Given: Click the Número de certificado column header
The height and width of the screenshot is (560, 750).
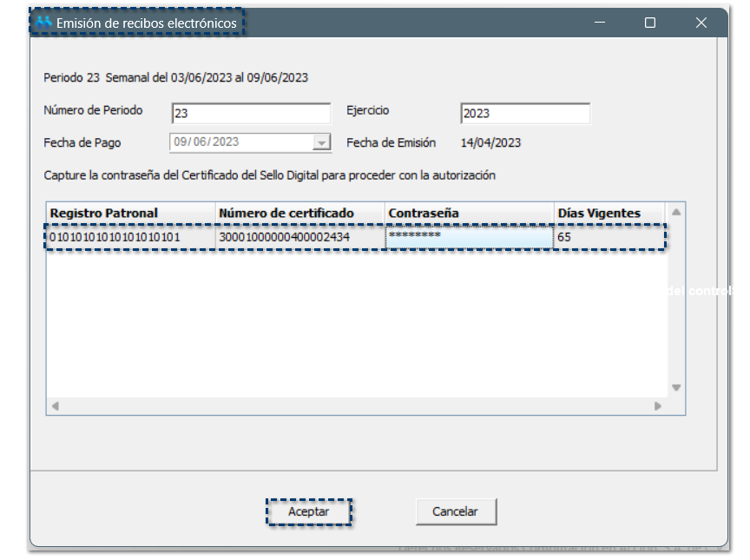Looking at the screenshot, I should coord(299,214).
